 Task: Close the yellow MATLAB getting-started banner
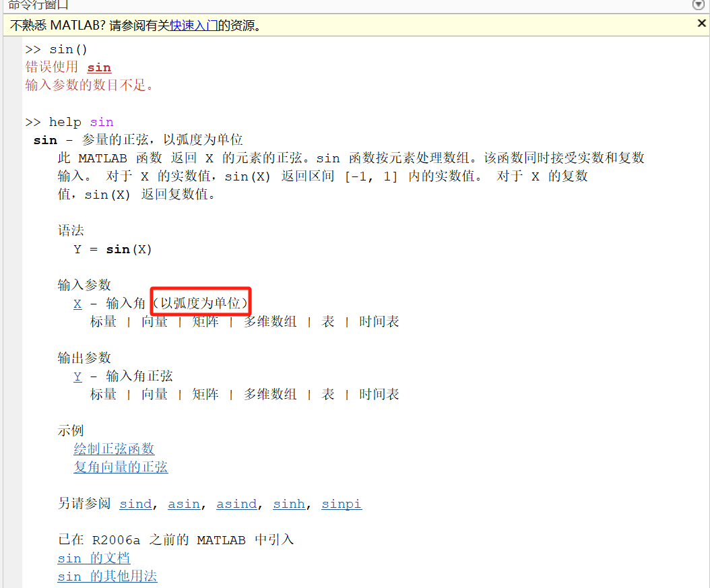(701, 23)
